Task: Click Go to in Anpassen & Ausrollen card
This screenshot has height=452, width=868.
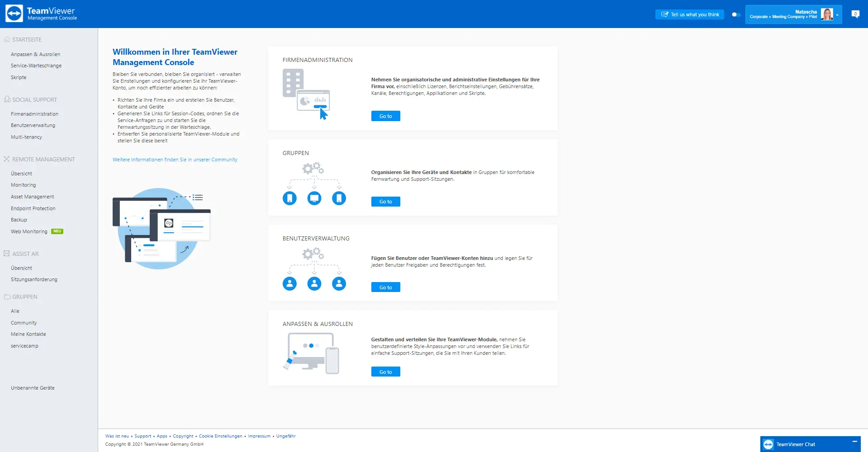Action: pos(386,372)
